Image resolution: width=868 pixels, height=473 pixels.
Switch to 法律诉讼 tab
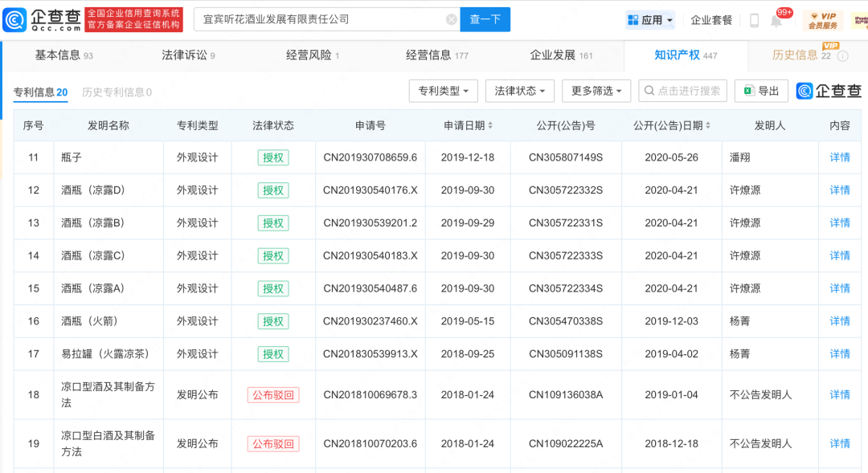click(x=188, y=55)
